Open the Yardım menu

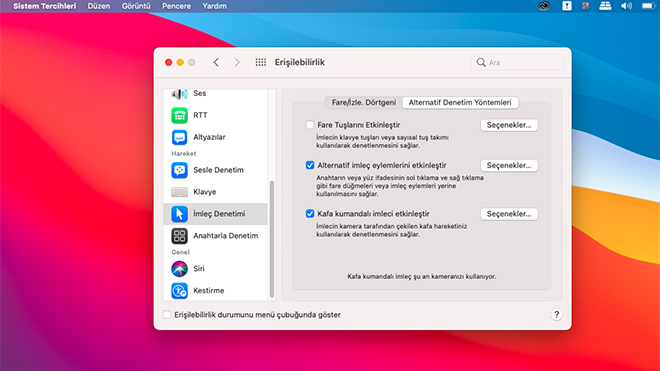pos(214,6)
